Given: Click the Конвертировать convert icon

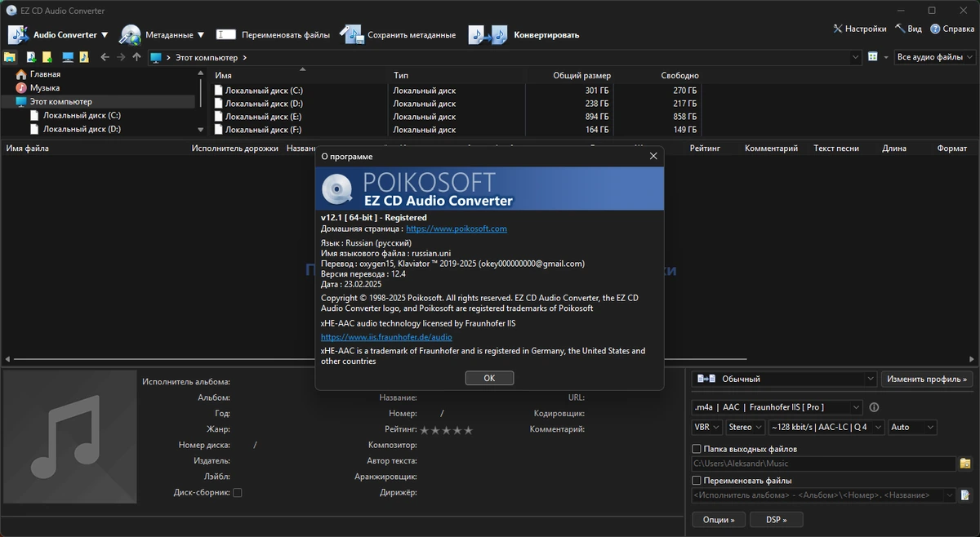Looking at the screenshot, I should (x=488, y=34).
